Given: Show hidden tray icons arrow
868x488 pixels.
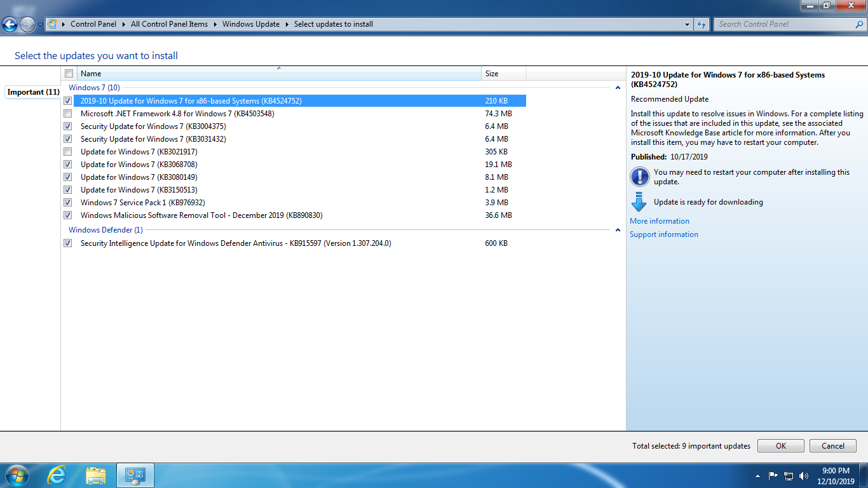Looking at the screenshot, I should pyautogui.click(x=757, y=476).
